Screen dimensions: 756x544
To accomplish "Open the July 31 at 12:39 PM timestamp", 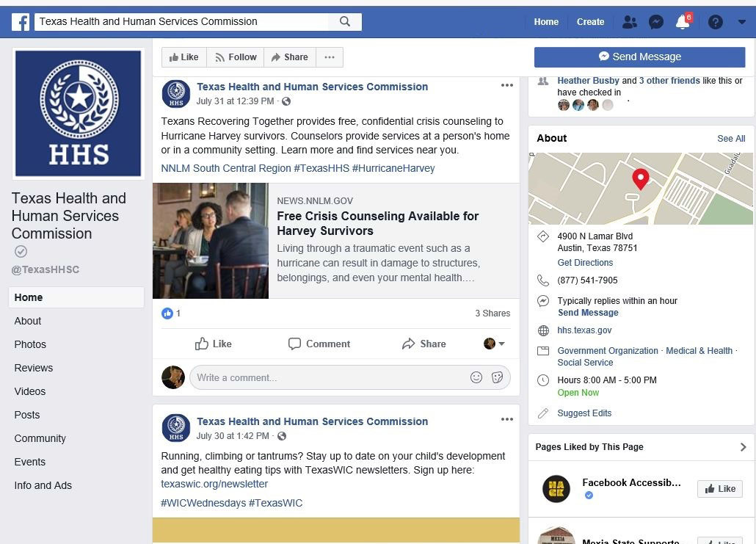I will coord(235,101).
